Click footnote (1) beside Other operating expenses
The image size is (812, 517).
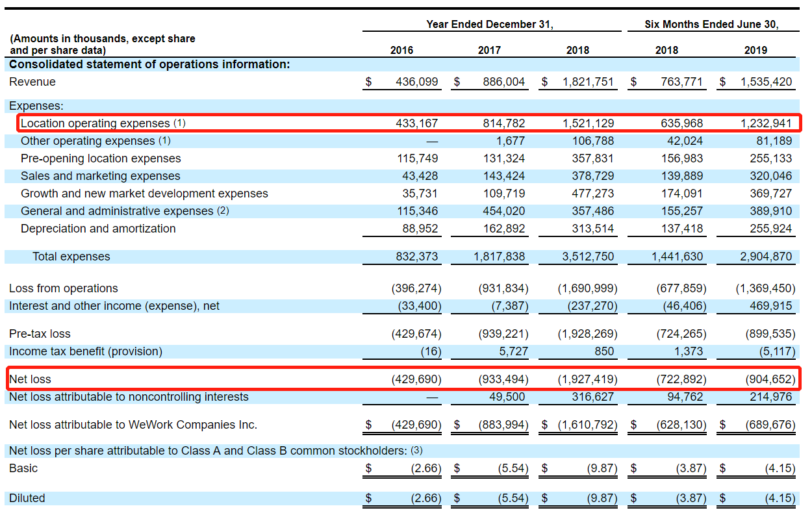[164, 141]
